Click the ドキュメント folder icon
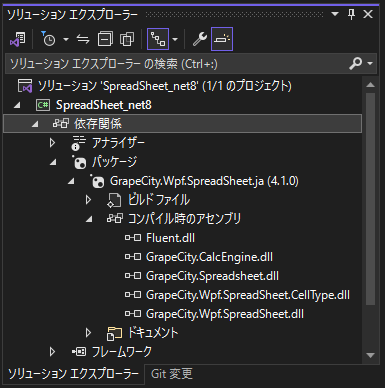 pyautogui.click(x=114, y=333)
